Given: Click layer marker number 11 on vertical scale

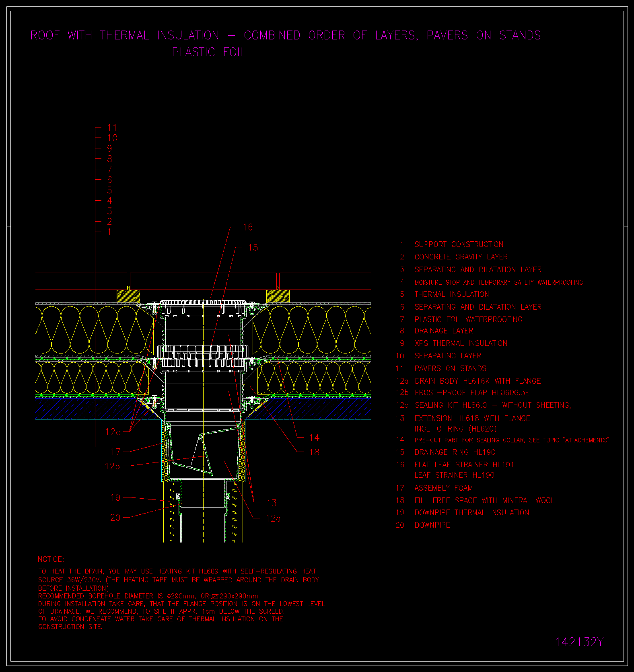Looking at the screenshot, I should pyautogui.click(x=112, y=127).
